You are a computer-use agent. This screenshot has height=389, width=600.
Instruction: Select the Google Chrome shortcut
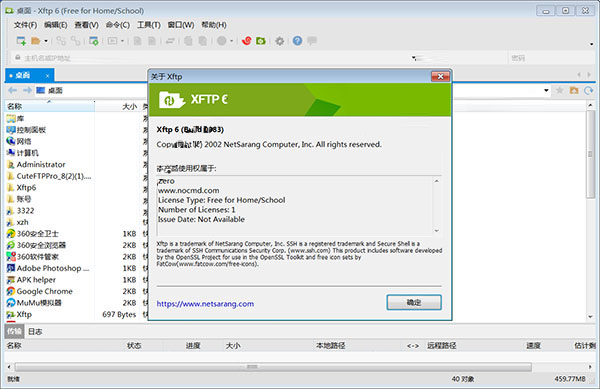point(39,291)
